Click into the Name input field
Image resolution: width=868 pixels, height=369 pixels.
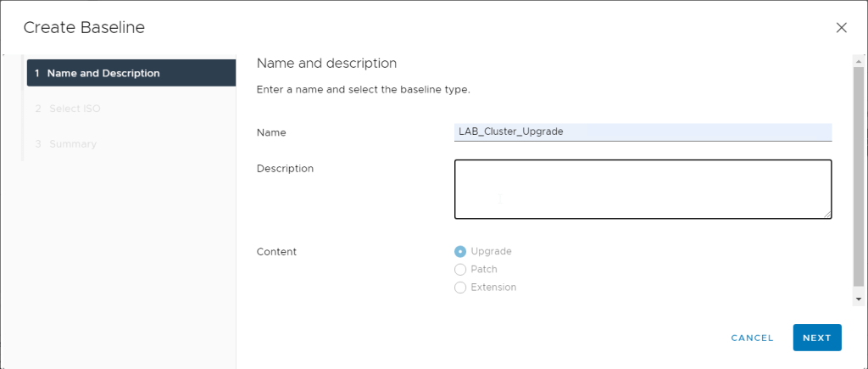[x=643, y=131]
